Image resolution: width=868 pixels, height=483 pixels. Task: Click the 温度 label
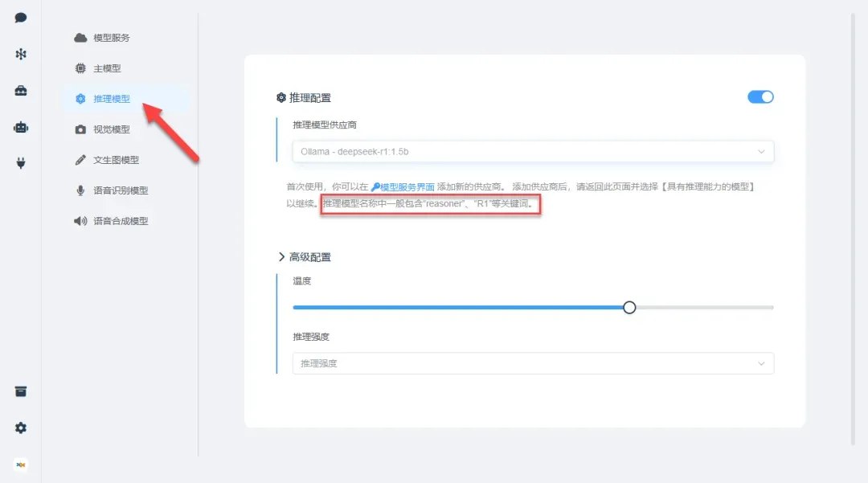[301, 281]
